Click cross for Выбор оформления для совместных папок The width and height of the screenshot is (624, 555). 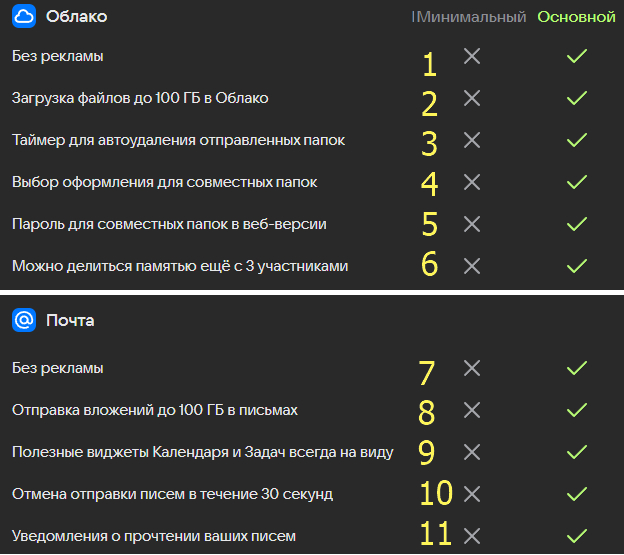tap(473, 182)
